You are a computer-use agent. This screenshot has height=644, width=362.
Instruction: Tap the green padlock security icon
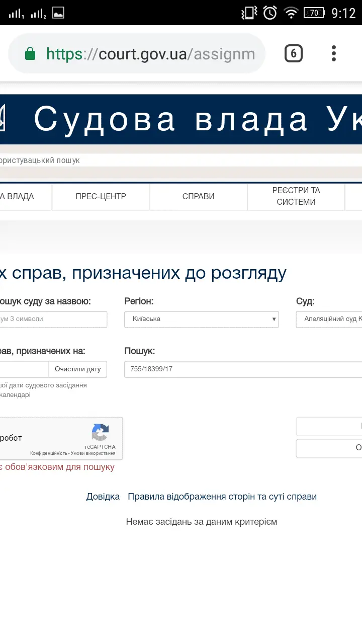(30, 54)
